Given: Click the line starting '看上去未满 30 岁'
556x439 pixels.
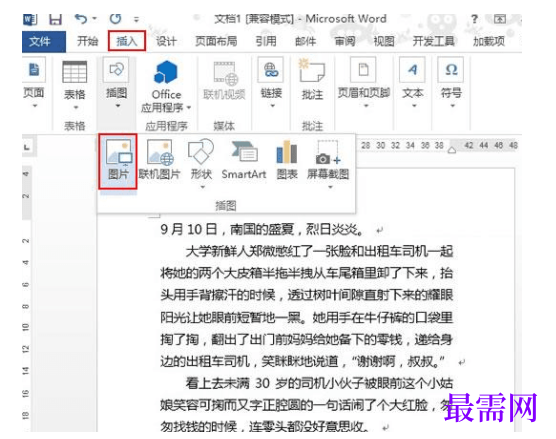Looking at the screenshot, I should (319, 383).
